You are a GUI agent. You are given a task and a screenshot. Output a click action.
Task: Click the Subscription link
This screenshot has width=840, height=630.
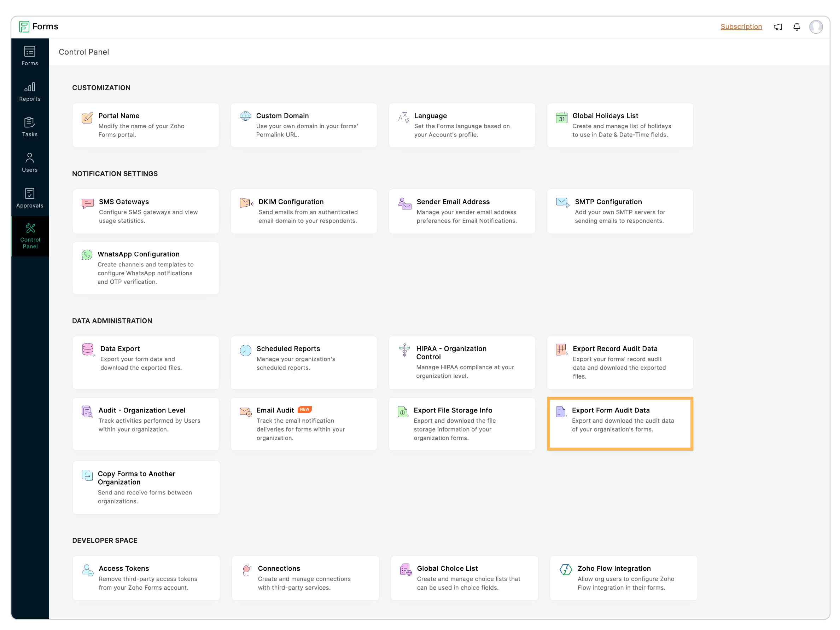(x=741, y=27)
